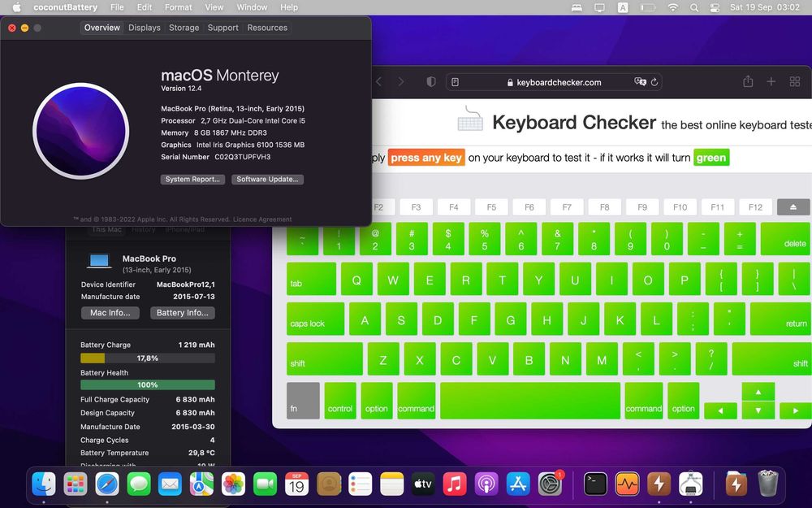Click the green caps lock key
This screenshot has height=508, width=812.
[315, 319]
